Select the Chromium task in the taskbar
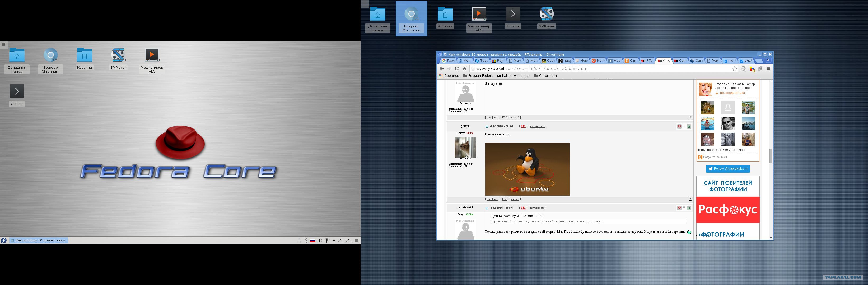 [38, 240]
